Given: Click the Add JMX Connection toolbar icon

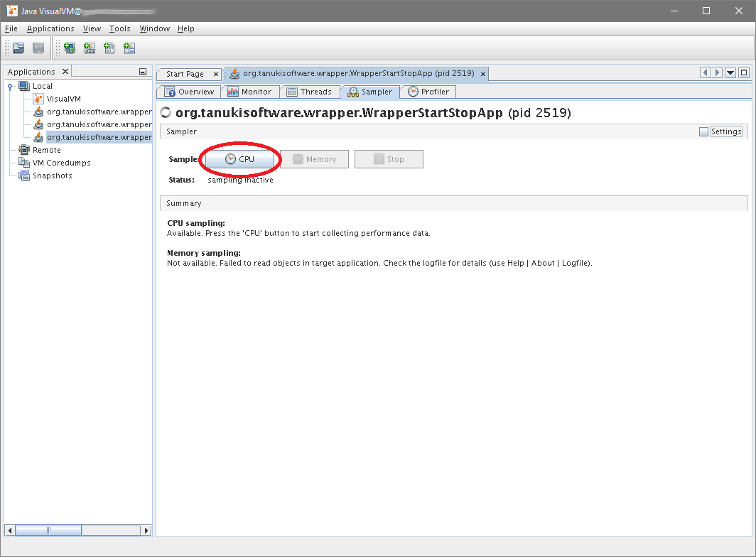Looking at the screenshot, I should pos(90,48).
